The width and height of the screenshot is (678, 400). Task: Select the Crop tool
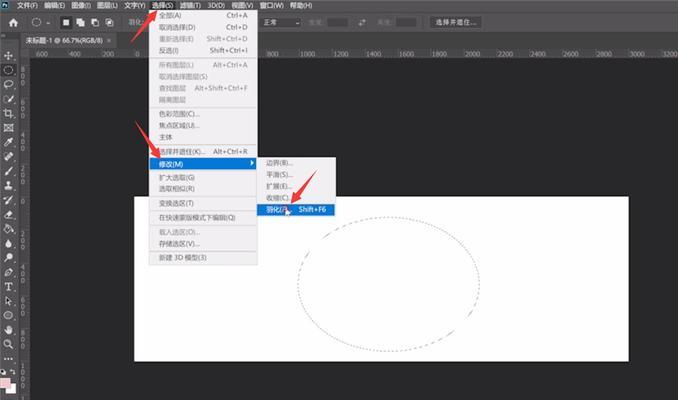pos(8,113)
